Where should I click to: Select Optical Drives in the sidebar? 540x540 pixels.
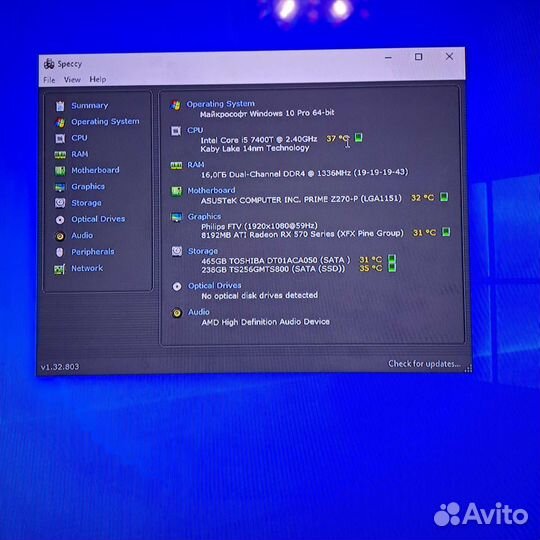pyautogui.click(x=98, y=219)
